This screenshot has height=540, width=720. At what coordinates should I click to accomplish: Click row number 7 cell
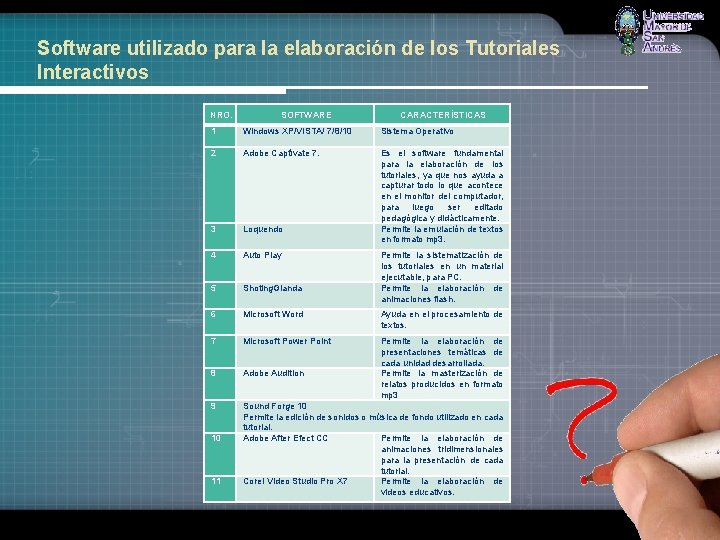pyautogui.click(x=220, y=351)
